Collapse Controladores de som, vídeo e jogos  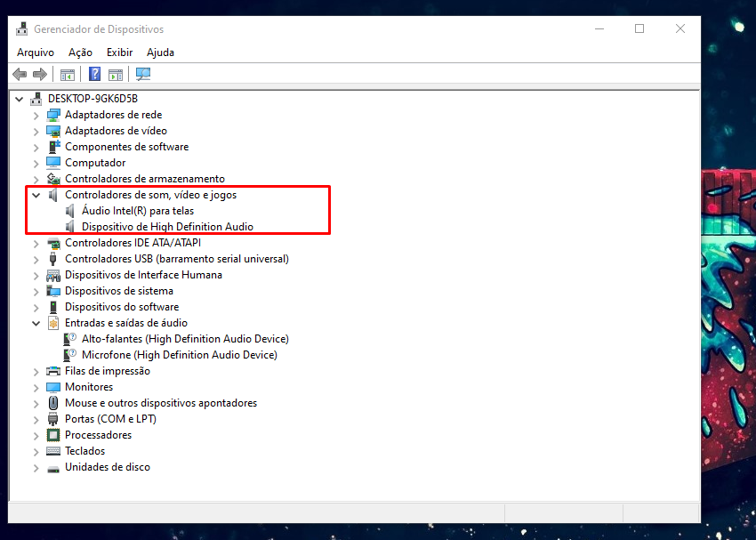click(36, 195)
